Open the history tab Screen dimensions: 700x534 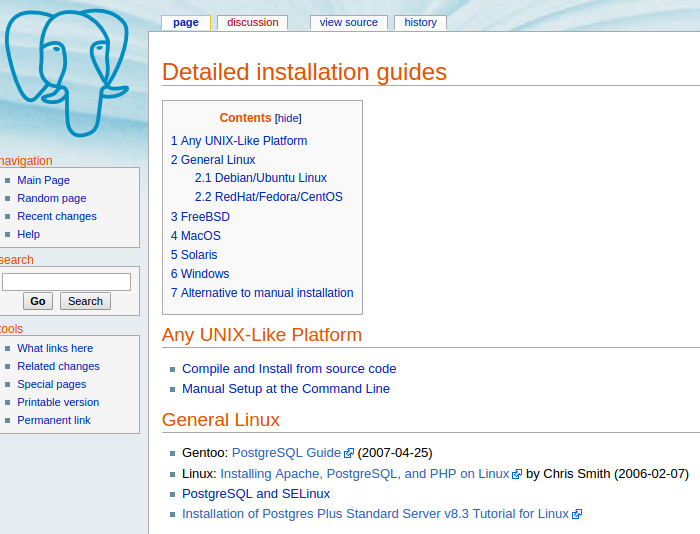421,22
